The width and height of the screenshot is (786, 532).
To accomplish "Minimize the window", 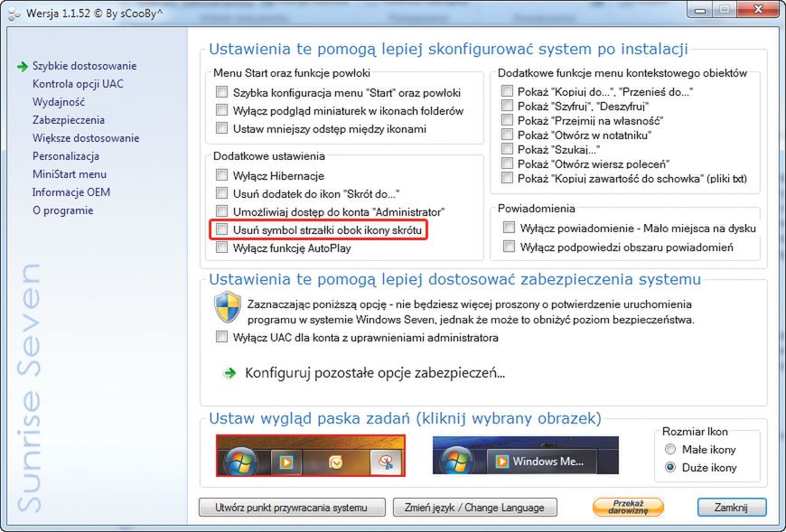I will [700, 9].
